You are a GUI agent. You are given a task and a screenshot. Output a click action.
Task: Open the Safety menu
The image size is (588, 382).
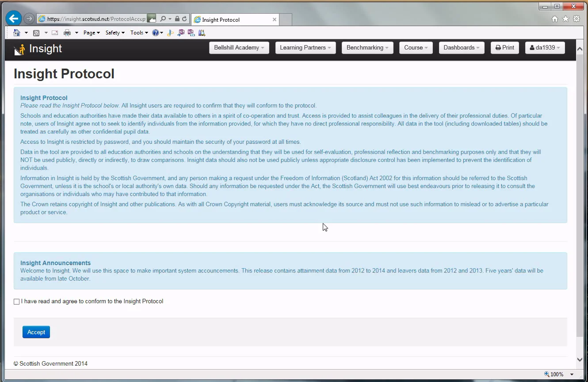[115, 33]
